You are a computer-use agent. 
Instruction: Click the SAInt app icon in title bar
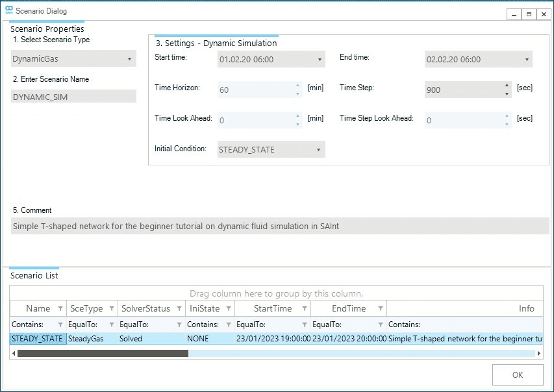point(9,11)
